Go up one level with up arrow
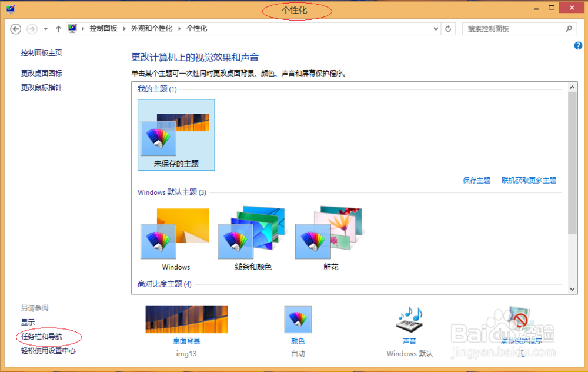The height and width of the screenshot is (372, 588). click(58, 29)
